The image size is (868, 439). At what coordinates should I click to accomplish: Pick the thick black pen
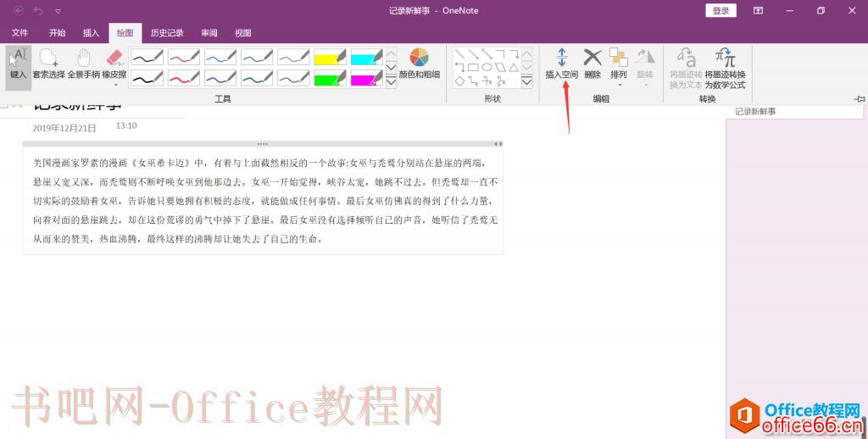(x=147, y=77)
